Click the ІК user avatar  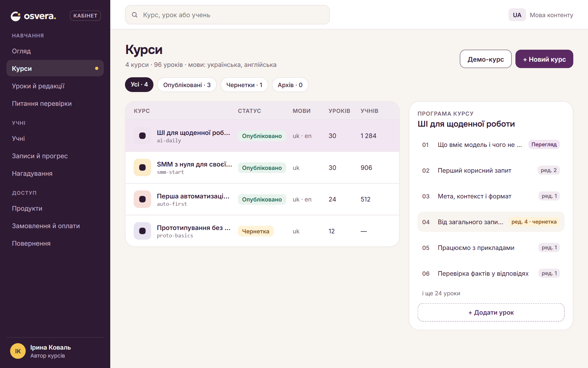click(x=18, y=351)
